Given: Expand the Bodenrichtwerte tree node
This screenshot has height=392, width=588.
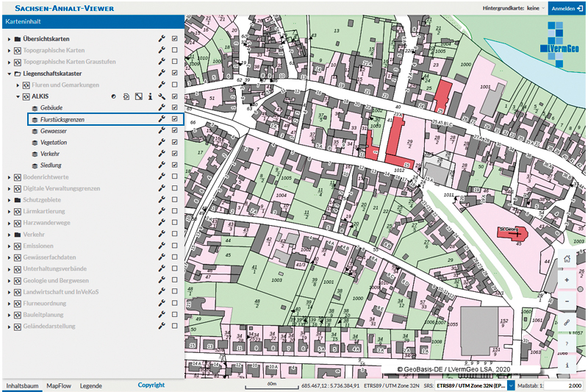Looking at the screenshot, I should [10, 177].
